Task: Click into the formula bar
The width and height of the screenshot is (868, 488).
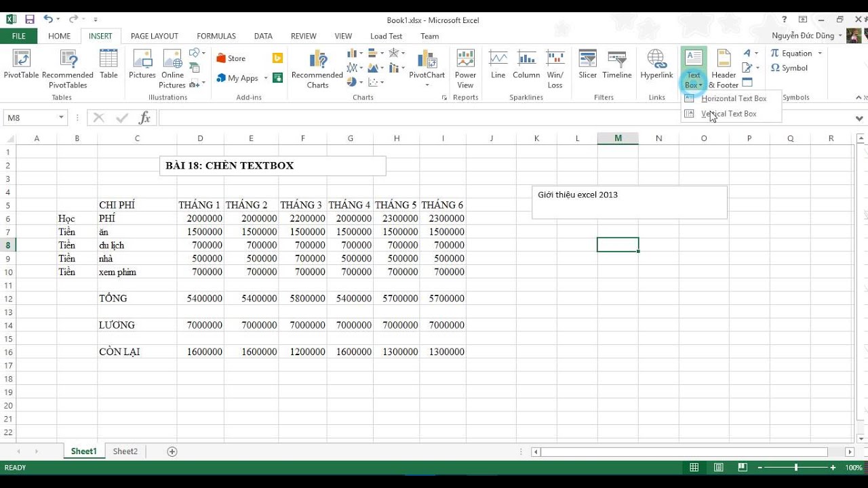Action: pos(504,118)
